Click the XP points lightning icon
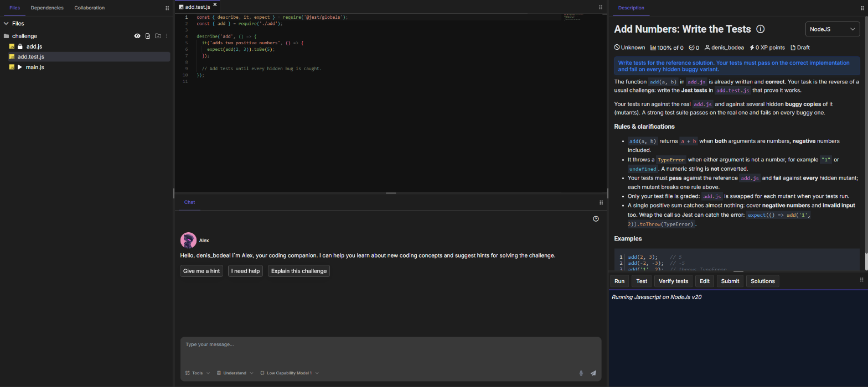Viewport: 868px width, 387px height. click(752, 48)
